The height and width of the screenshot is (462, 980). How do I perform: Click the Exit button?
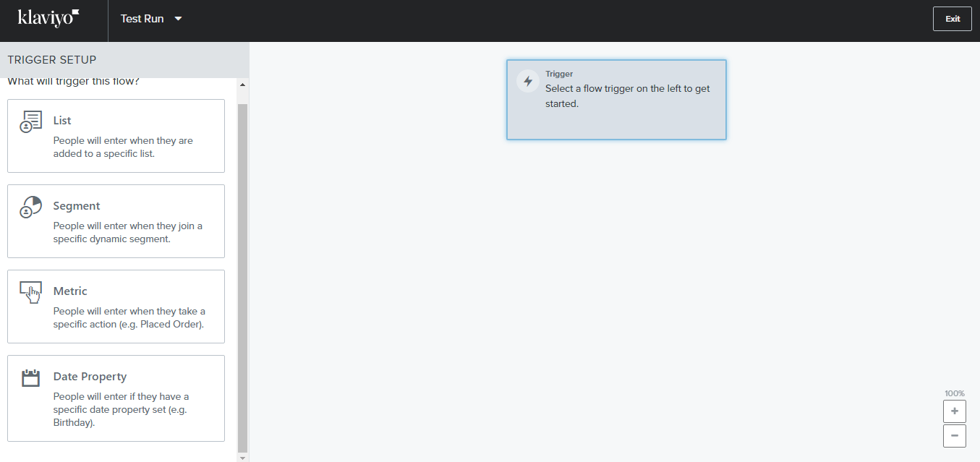[952, 18]
